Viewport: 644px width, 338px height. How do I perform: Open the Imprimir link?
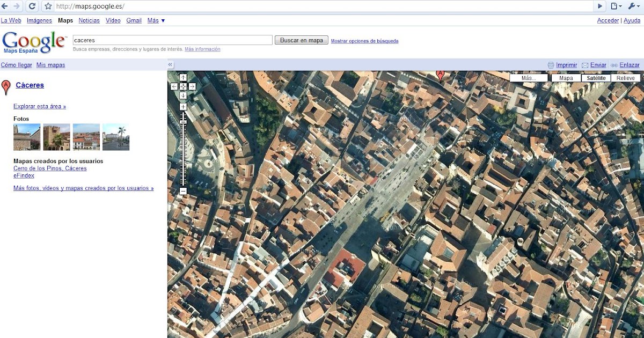tap(566, 65)
